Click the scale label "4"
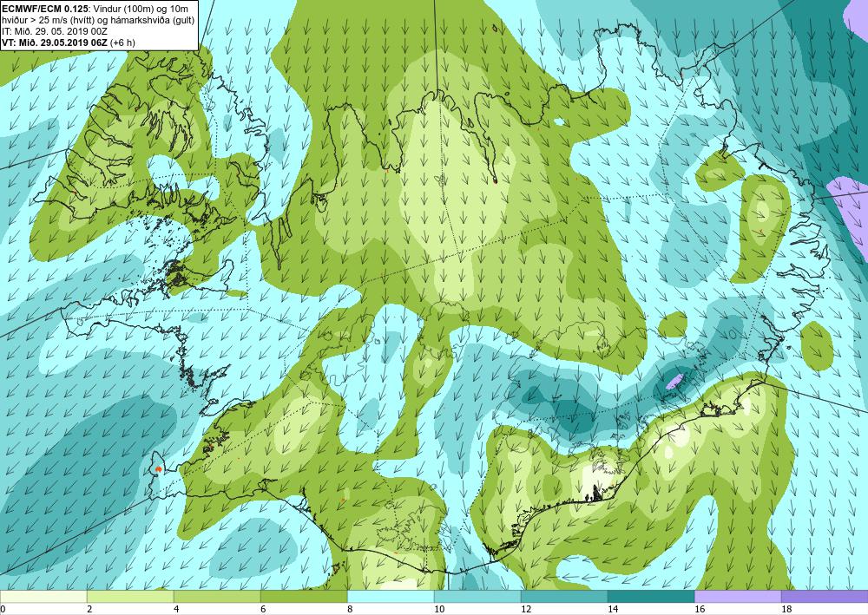The width and height of the screenshot is (868, 615). [176, 610]
